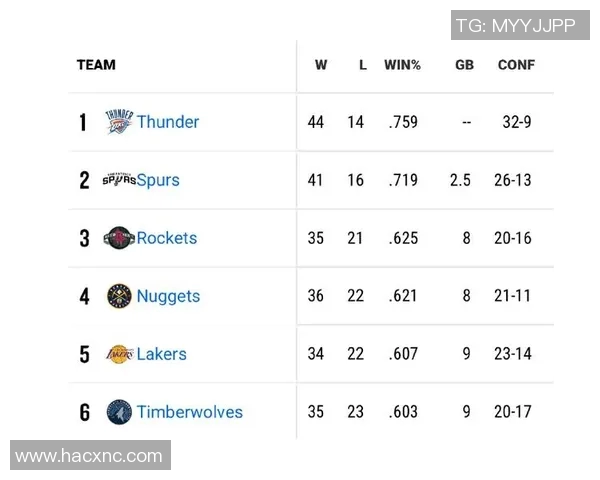Go to the Rockets team page
The image size is (600, 480).
coord(167,238)
